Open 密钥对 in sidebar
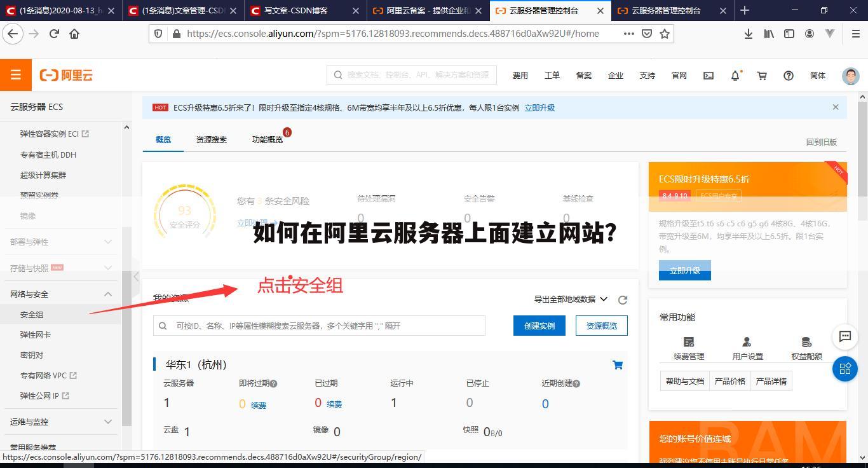 32,355
